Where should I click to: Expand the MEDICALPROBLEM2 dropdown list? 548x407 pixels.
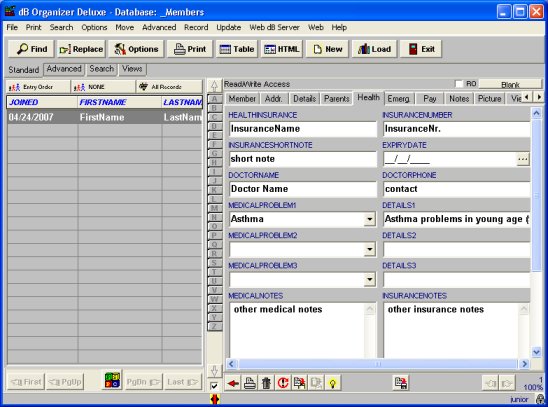pos(369,249)
